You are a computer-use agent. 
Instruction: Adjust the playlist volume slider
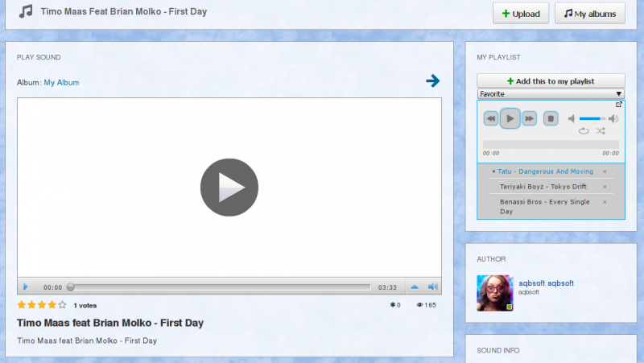[x=592, y=118]
